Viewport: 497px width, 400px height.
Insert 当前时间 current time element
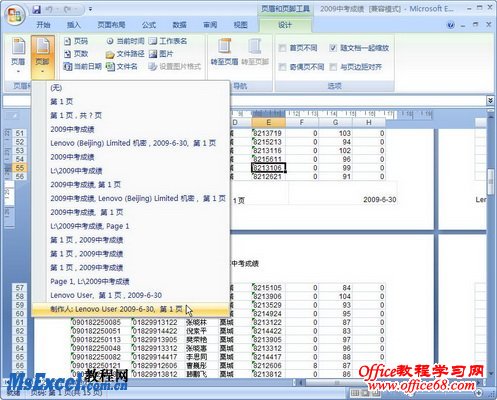126,41
